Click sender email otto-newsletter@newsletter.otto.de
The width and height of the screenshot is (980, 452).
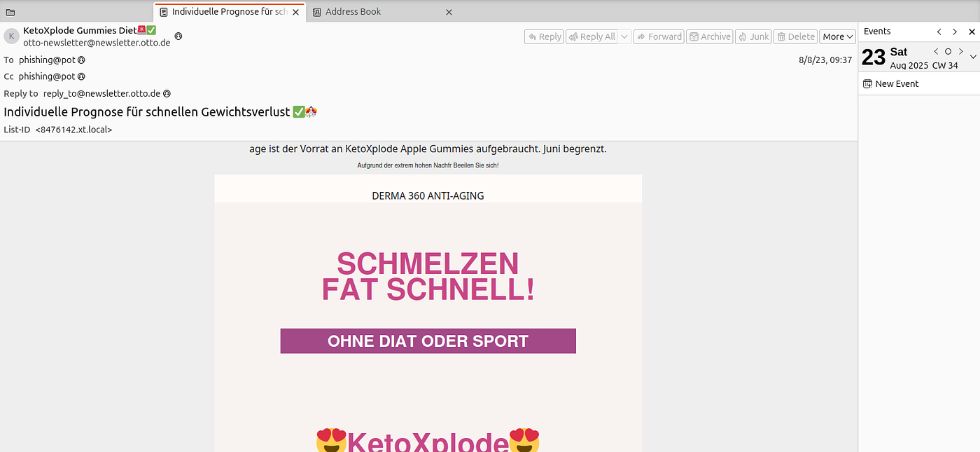click(x=97, y=43)
